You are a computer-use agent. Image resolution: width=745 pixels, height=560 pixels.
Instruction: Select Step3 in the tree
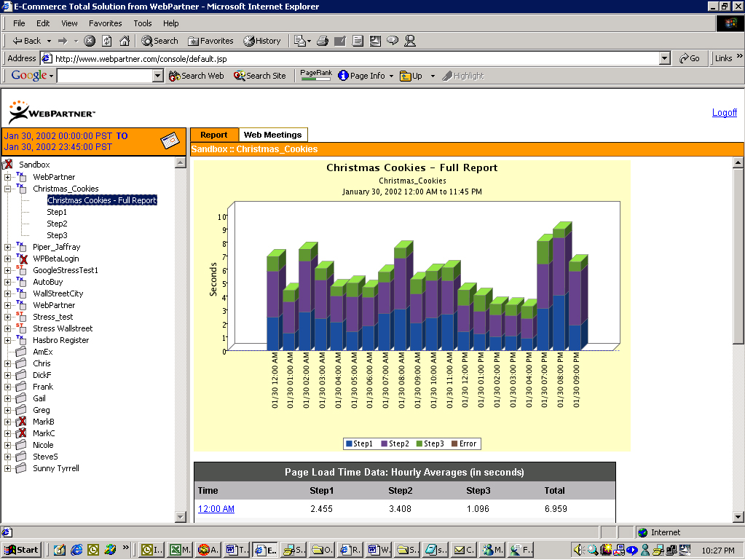[57, 235]
